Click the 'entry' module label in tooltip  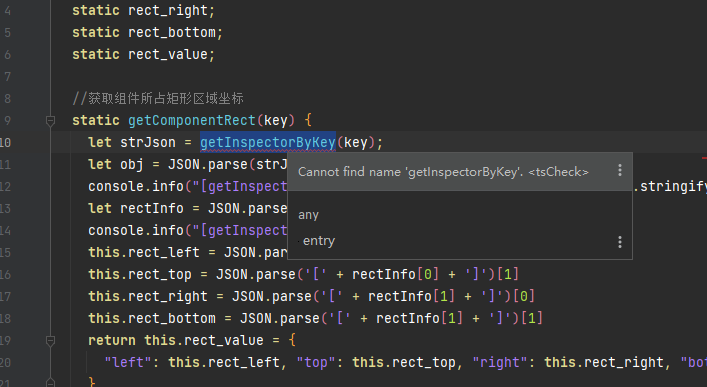319,241
